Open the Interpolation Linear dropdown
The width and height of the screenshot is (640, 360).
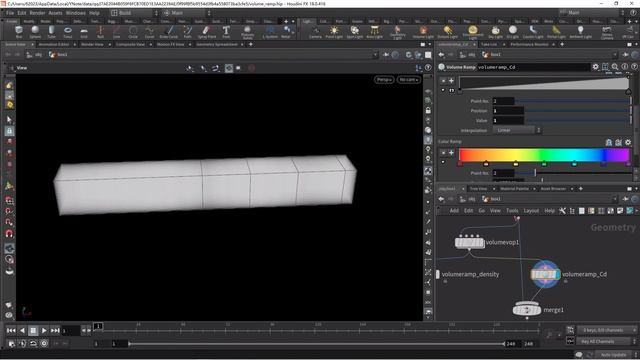(x=517, y=130)
